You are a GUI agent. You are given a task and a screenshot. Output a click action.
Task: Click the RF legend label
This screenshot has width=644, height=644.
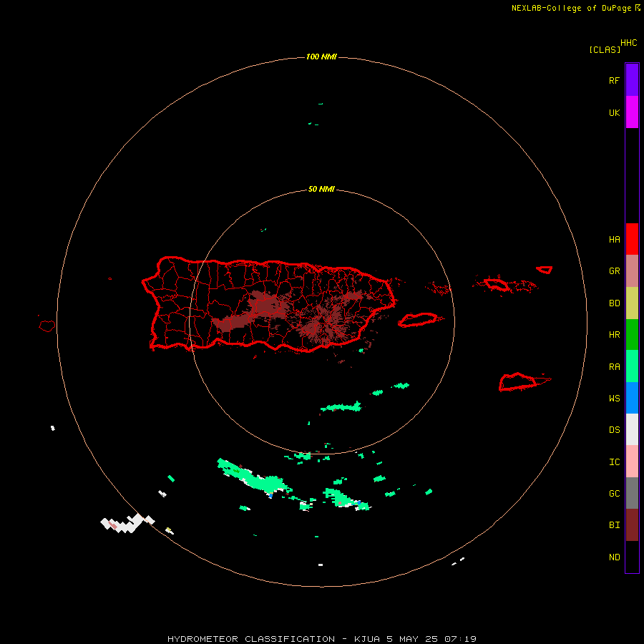click(614, 80)
